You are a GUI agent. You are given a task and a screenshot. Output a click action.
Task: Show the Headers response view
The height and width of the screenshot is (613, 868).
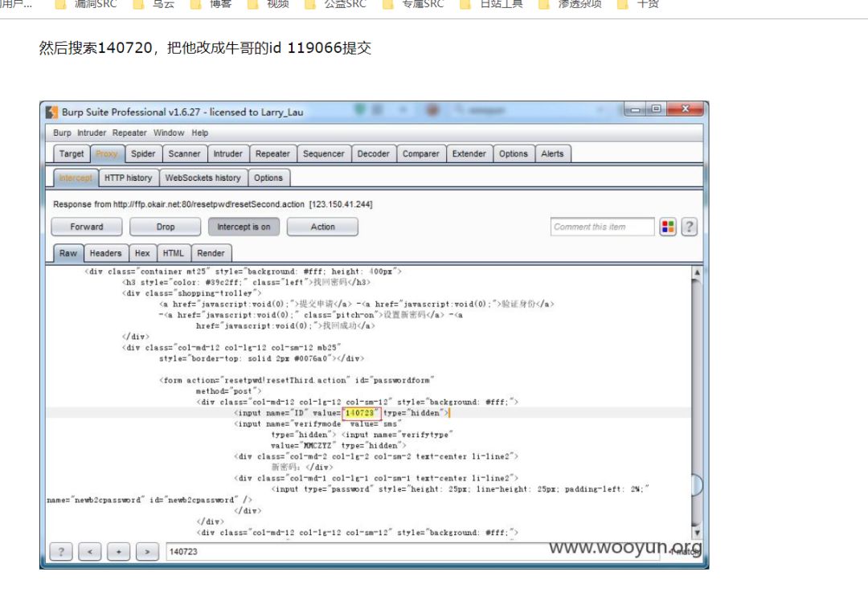coord(105,253)
